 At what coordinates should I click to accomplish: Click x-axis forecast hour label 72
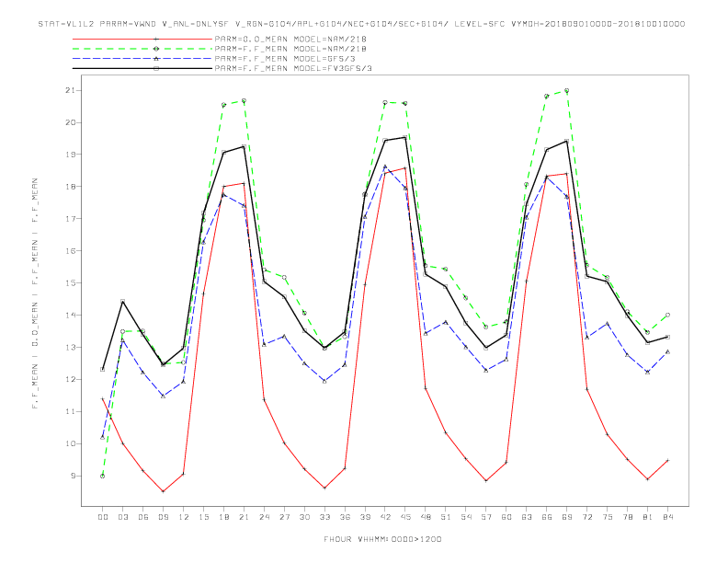[x=586, y=517]
